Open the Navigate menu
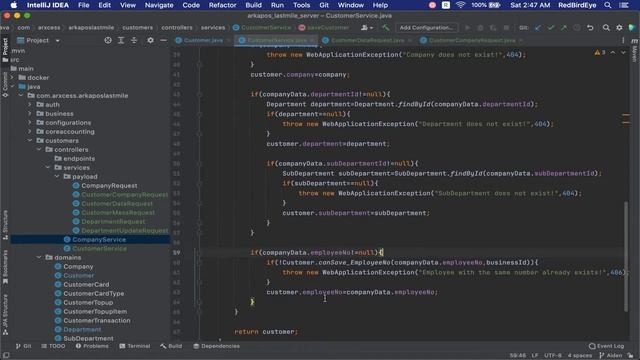Viewport: 640px width, 360px height. pos(159,5)
